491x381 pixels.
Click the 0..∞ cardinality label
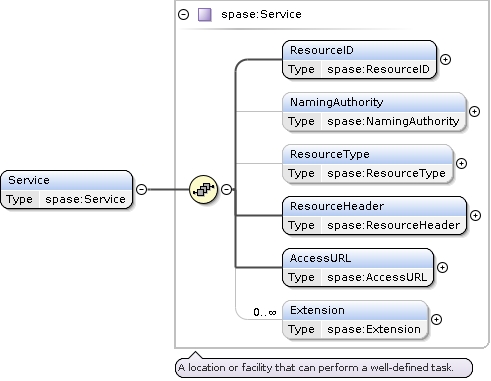265,312
